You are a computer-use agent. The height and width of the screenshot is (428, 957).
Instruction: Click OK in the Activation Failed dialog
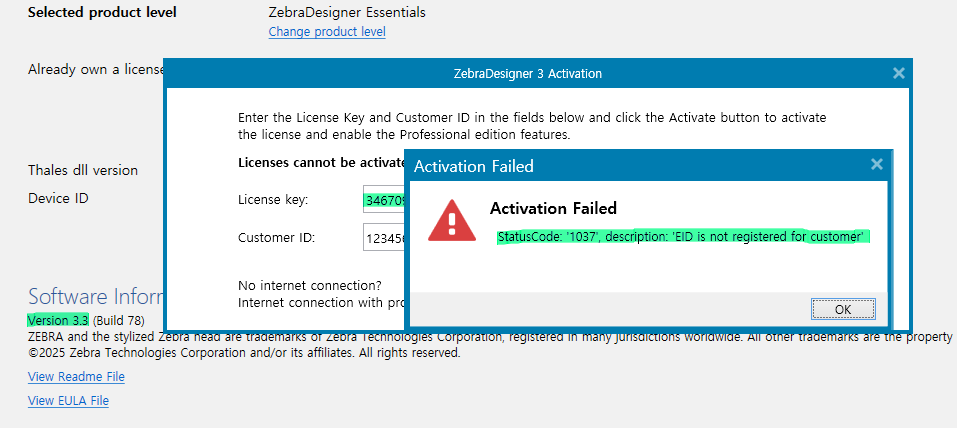(x=843, y=309)
